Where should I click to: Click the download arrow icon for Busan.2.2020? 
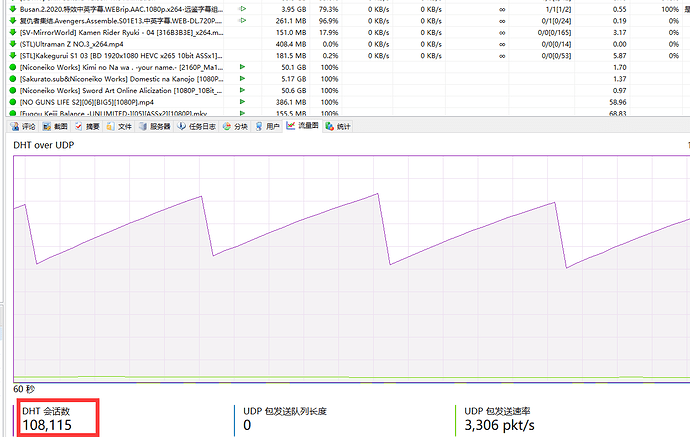13,9
